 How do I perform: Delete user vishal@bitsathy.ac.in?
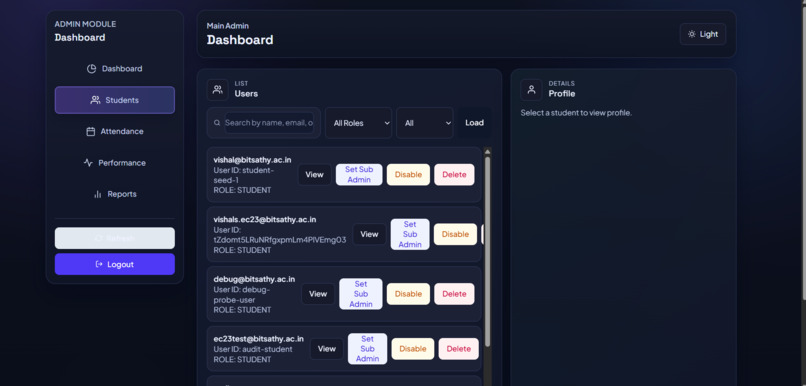pos(454,175)
